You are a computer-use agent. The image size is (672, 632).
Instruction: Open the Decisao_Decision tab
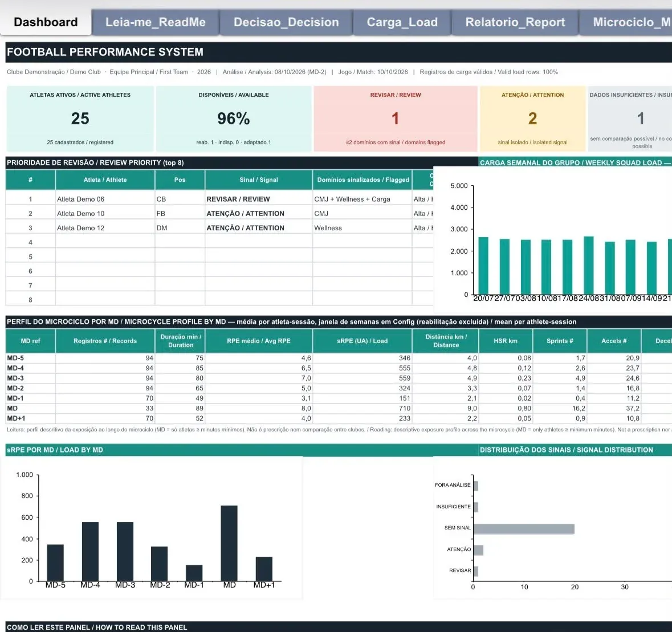(x=286, y=22)
